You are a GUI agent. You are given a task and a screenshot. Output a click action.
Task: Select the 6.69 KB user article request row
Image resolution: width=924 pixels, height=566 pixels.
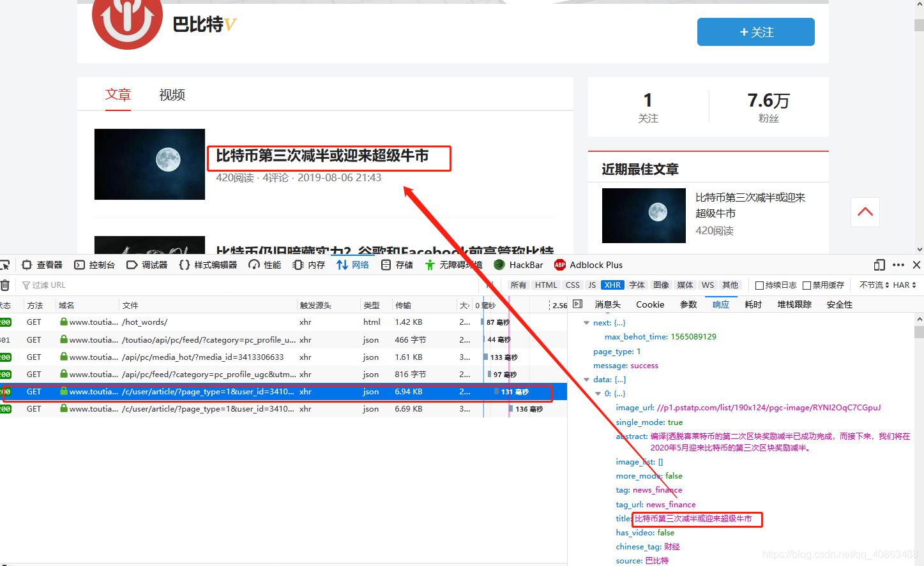[284, 409]
